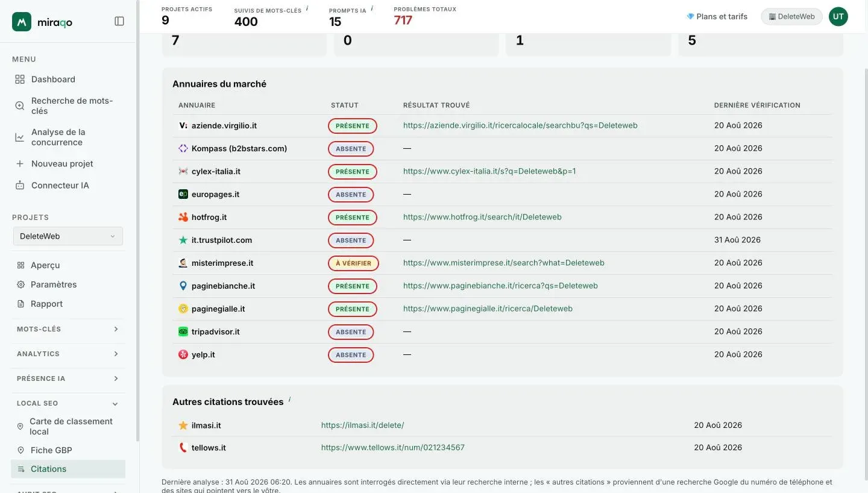Click the UT user avatar

click(838, 16)
